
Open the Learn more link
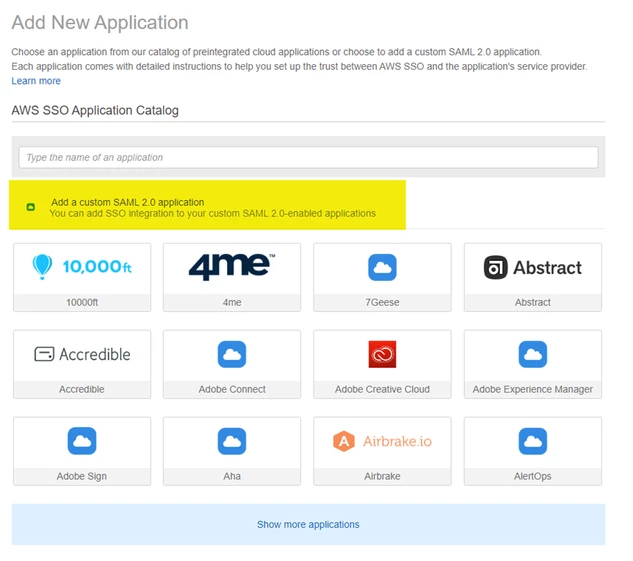[36, 81]
